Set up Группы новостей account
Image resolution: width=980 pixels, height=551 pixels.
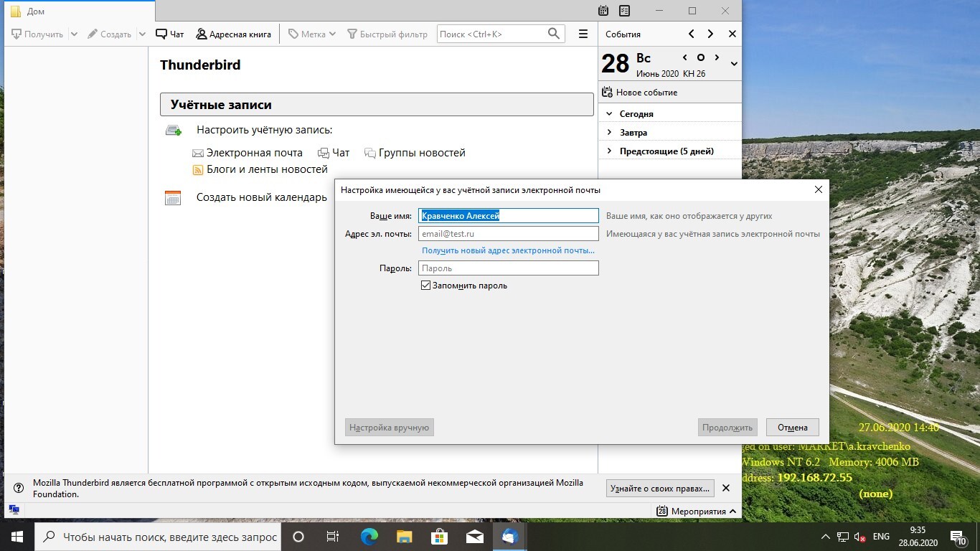tap(415, 153)
